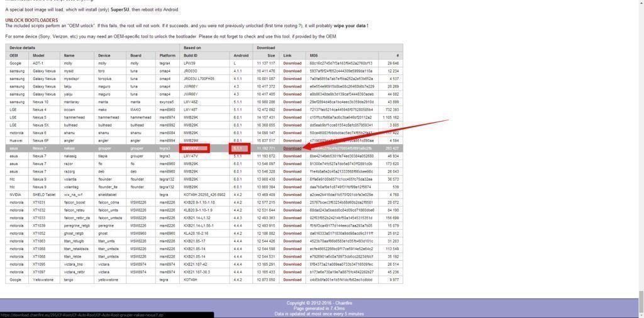Viewport: 644px width, 318px height.
Task: Select the "msm8994" platform cell
Action: [x=167, y=140]
